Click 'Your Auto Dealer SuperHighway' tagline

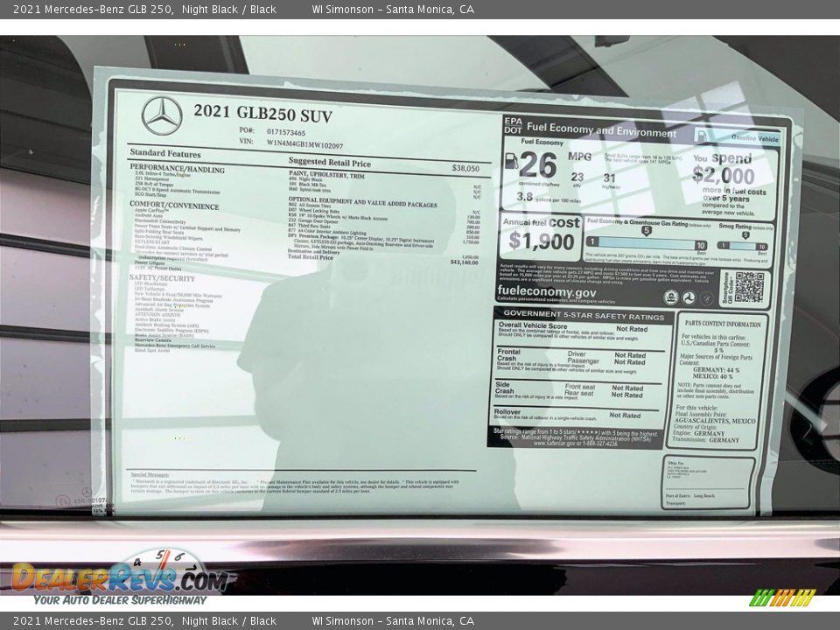(x=120, y=600)
